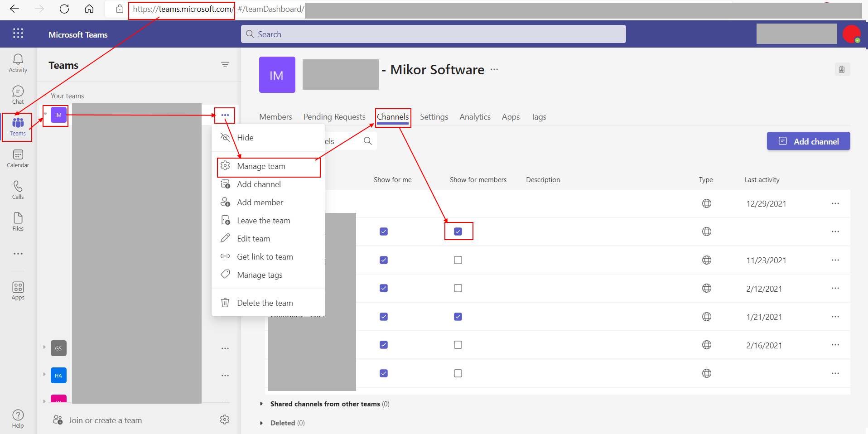Image resolution: width=868 pixels, height=434 pixels.
Task: Click the filter icon beside Teams heading
Action: pyautogui.click(x=225, y=65)
